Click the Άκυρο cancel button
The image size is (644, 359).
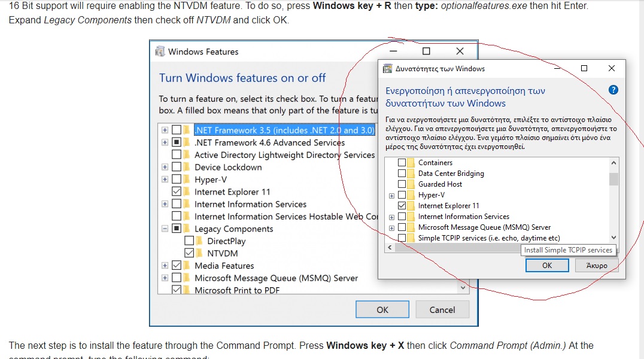pyautogui.click(x=597, y=265)
